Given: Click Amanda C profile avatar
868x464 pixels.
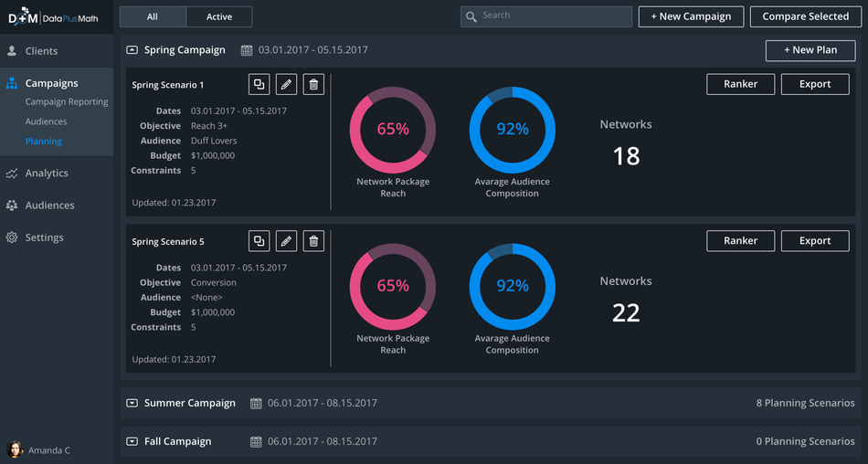Looking at the screenshot, I should coord(15,449).
